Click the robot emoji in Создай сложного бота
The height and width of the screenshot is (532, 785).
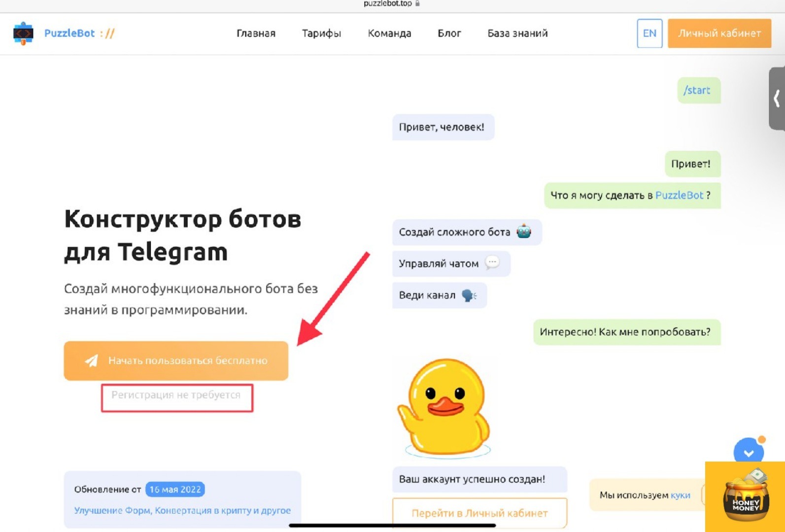524,231
